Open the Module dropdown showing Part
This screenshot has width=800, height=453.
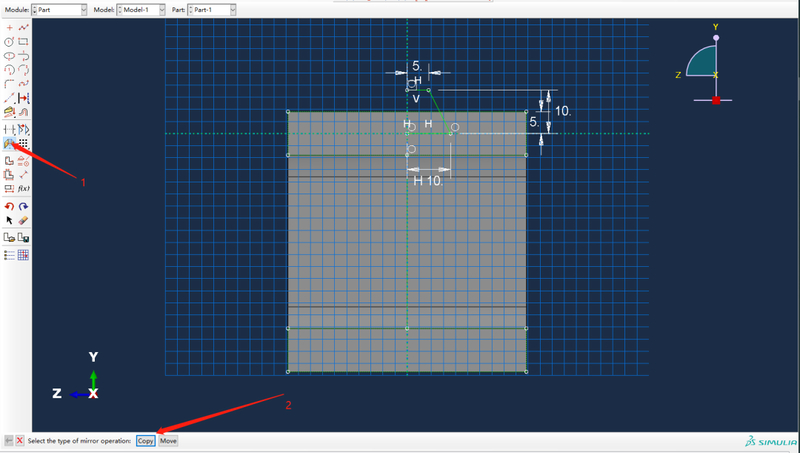[59, 10]
